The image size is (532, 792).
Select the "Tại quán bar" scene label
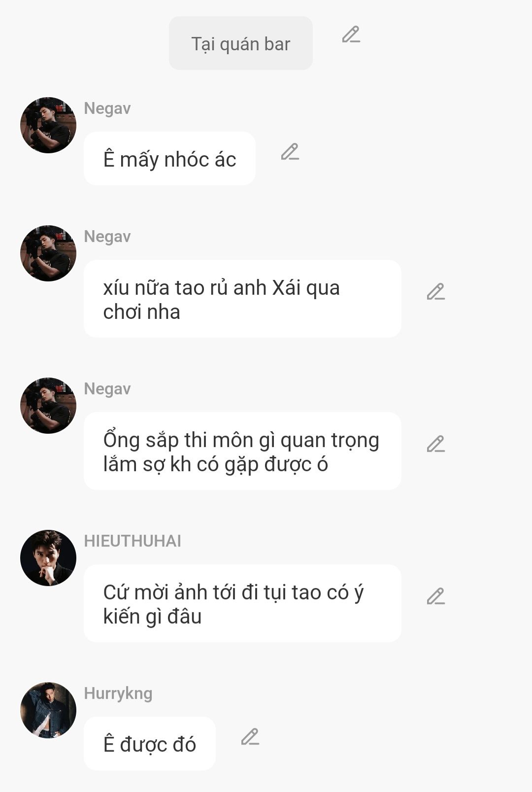click(240, 43)
